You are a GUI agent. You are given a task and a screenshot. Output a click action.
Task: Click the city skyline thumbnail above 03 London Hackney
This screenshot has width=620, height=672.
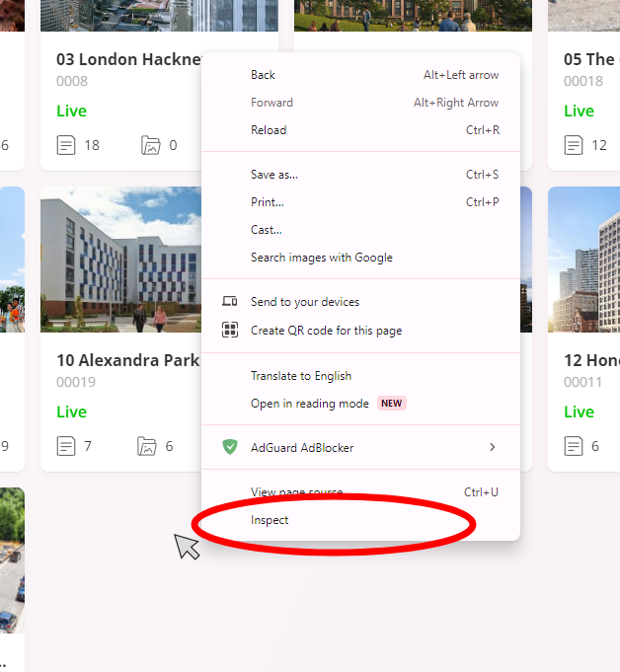[x=160, y=16]
